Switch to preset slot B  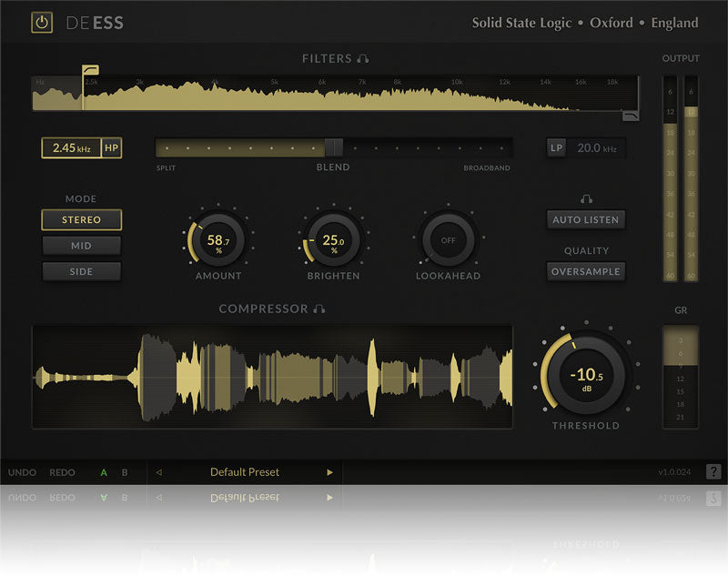pyautogui.click(x=125, y=472)
